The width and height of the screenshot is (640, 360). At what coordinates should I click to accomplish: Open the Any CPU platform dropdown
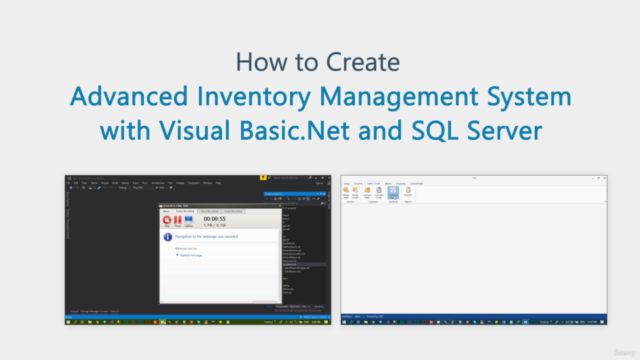tap(142, 188)
